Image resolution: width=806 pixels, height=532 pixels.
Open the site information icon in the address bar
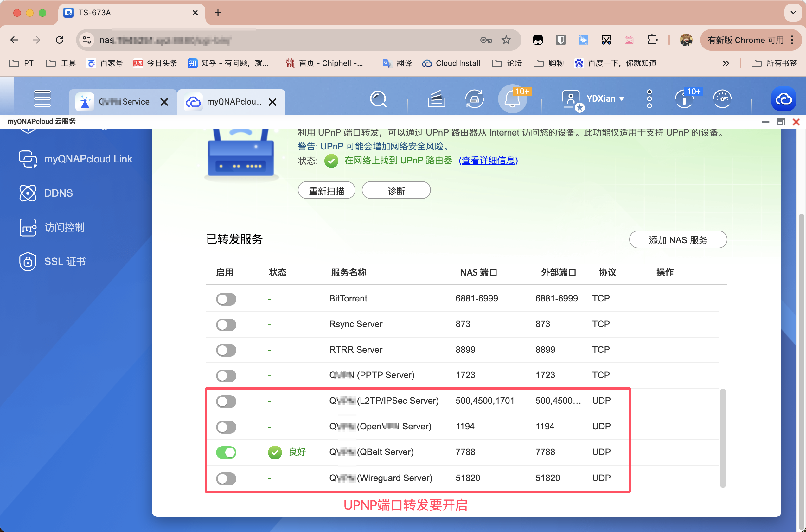pyautogui.click(x=87, y=40)
